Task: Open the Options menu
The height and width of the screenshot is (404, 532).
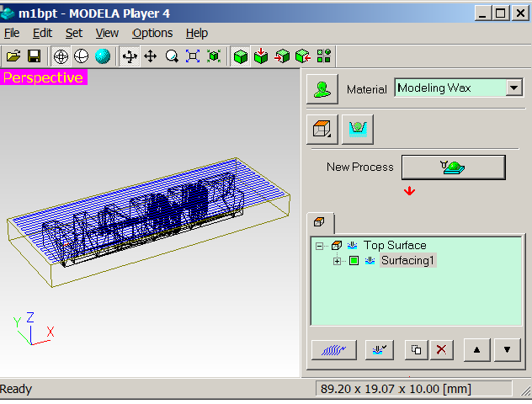Action: [152, 33]
